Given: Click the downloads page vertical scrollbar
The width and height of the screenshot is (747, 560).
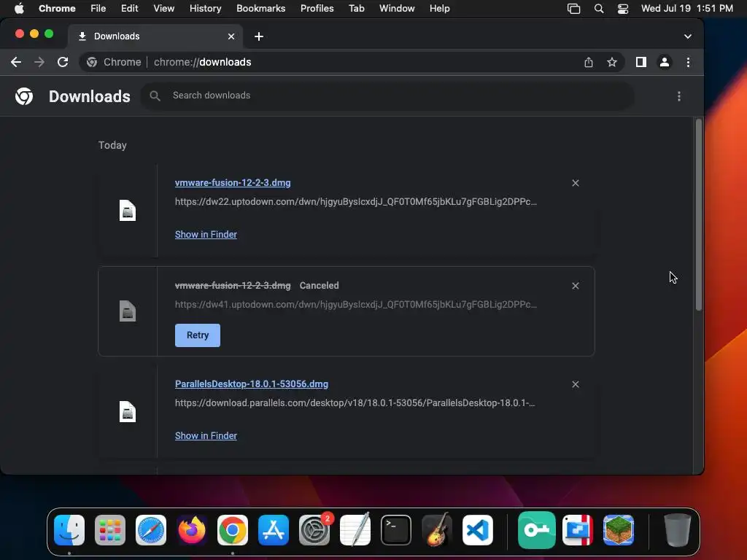Looking at the screenshot, I should (698, 215).
